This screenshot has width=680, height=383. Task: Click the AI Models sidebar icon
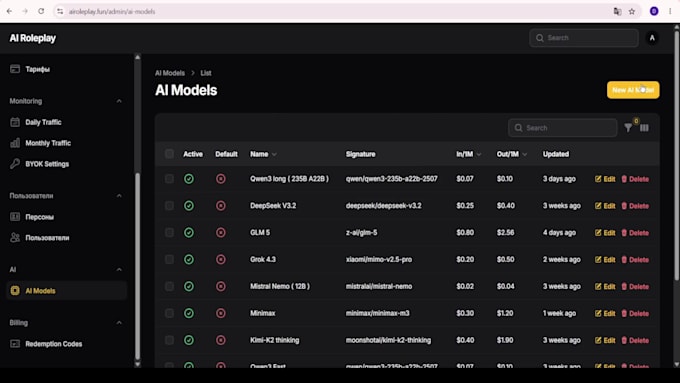(x=15, y=291)
